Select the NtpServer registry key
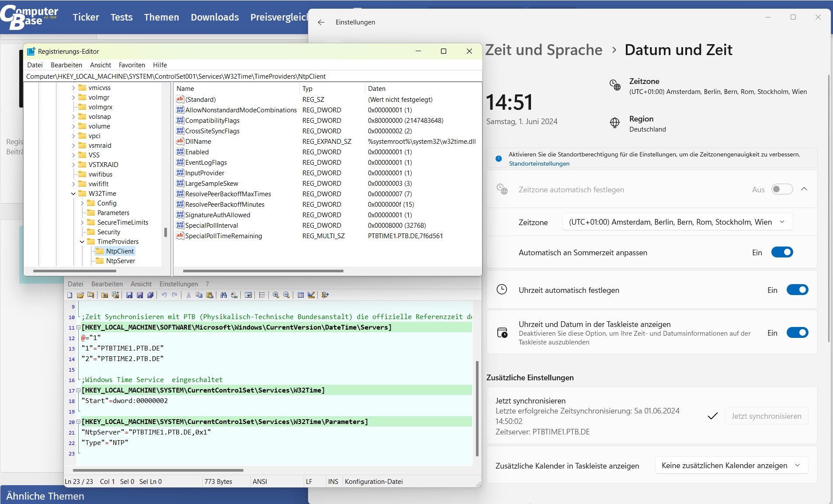 click(120, 261)
